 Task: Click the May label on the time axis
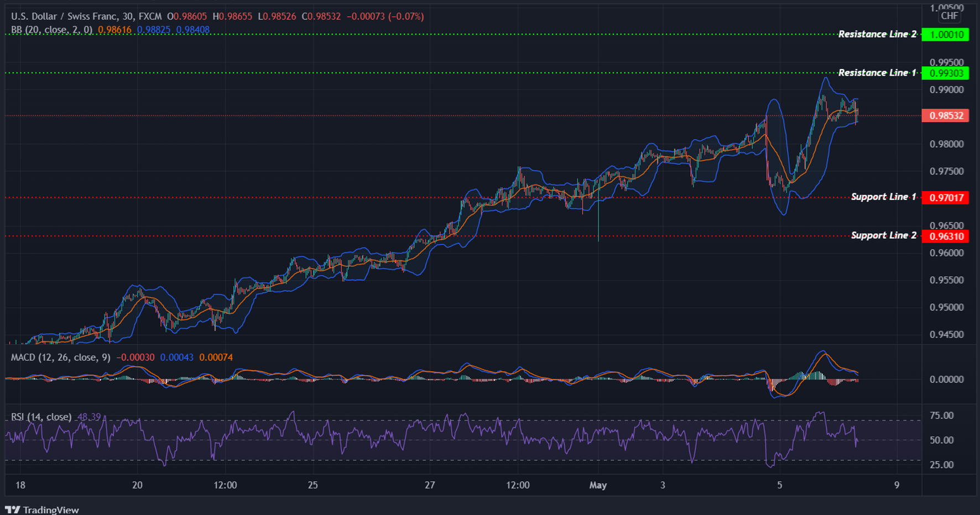598,485
